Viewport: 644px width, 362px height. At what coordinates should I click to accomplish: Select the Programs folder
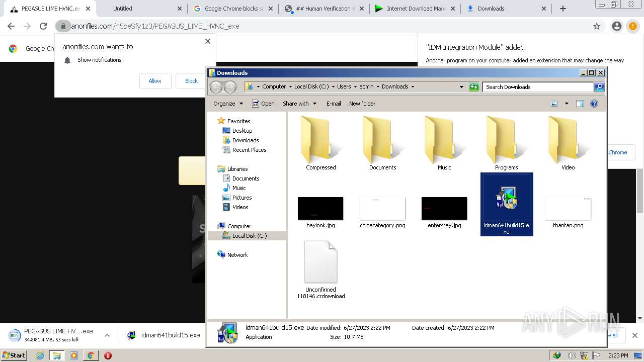coord(506,143)
